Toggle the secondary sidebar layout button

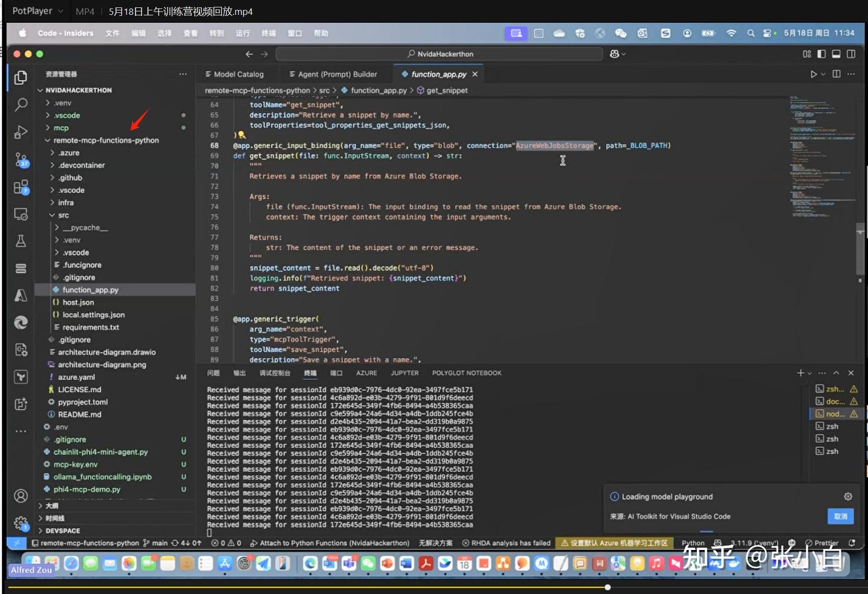(x=851, y=54)
